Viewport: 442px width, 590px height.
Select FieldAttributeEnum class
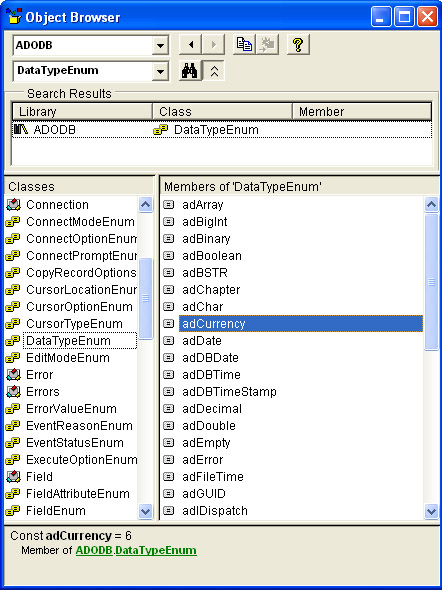click(x=78, y=494)
